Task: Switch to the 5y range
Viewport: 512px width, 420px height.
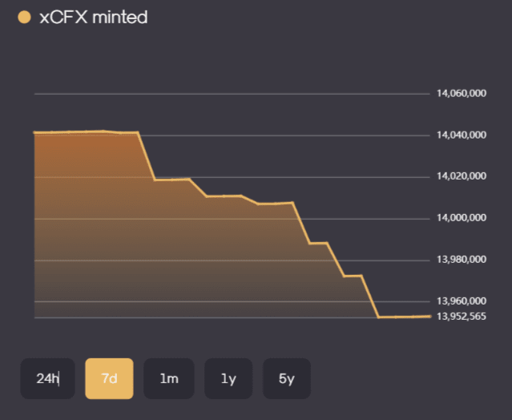Action: (x=287, y=378)
